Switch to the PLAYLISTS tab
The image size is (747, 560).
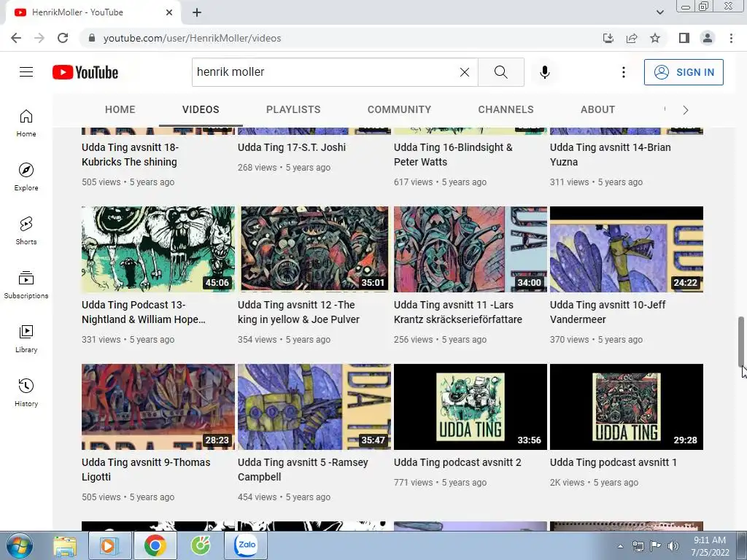coord(293,109)
